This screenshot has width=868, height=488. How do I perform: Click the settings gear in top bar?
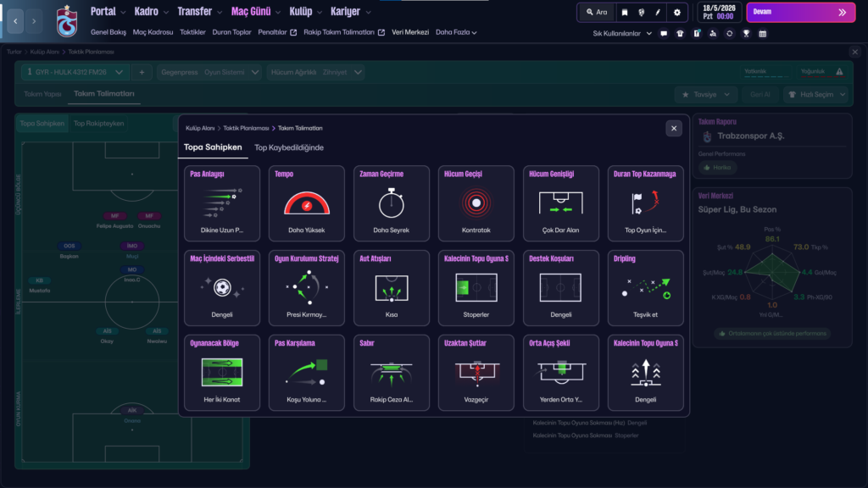[676, 13]
